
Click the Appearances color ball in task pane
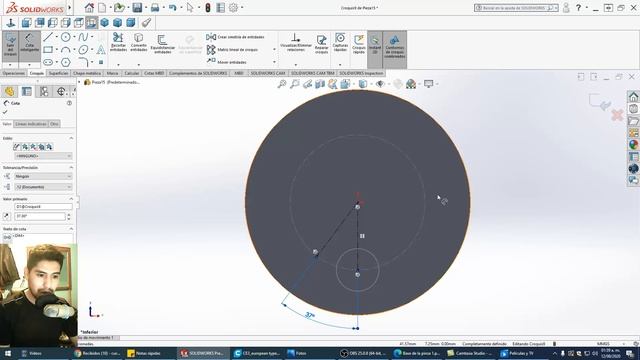[x=633, y=144]
